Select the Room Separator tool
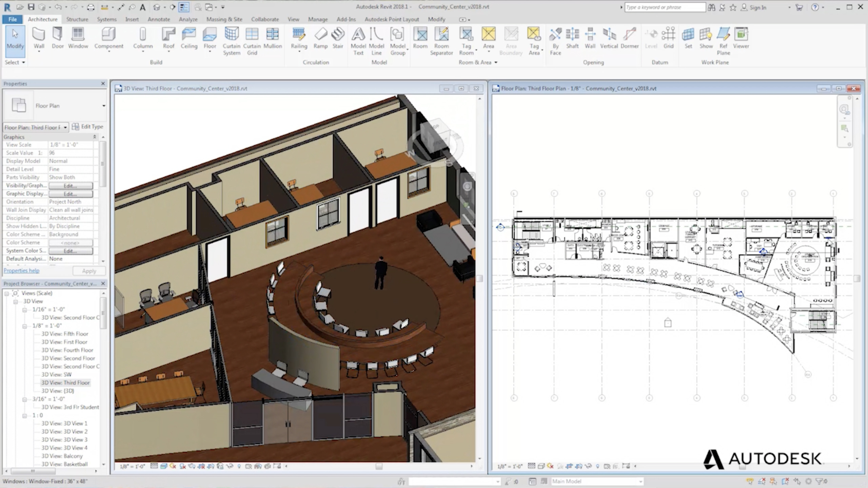 pyautogui.click(x=441, y=41)
